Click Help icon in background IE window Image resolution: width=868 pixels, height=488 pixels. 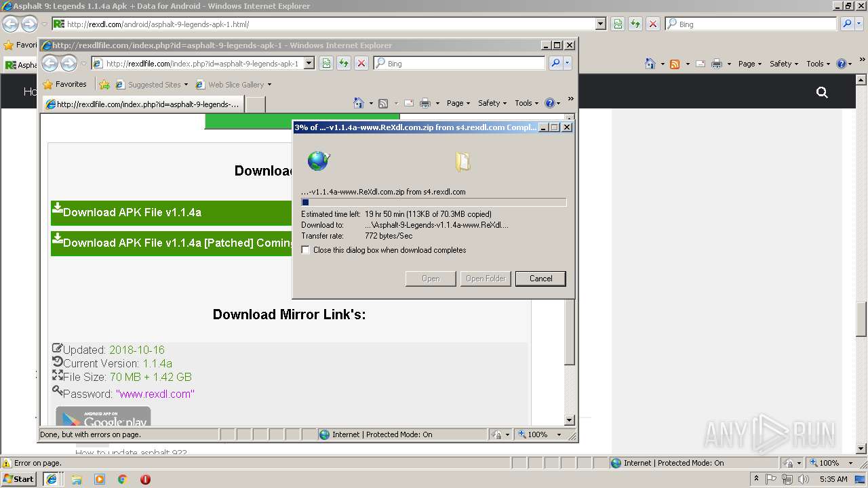pyautogui.click(x=842, y=64)
